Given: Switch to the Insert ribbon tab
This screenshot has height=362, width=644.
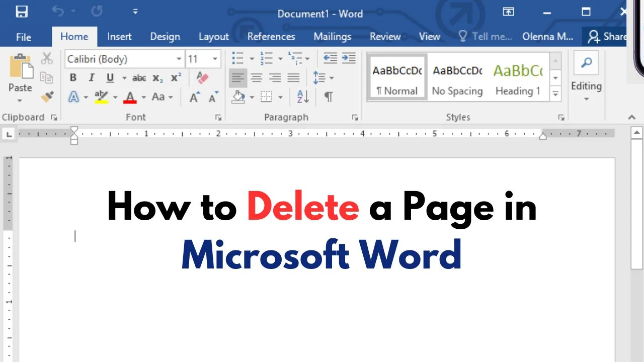Looking at the screenshot, I should pos(119,37).
